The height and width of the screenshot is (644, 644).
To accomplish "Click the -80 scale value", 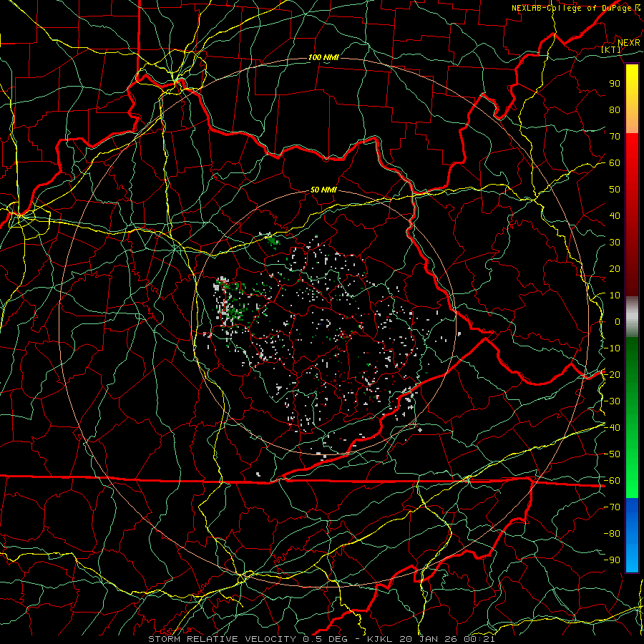I will click(x=612, y=534).
